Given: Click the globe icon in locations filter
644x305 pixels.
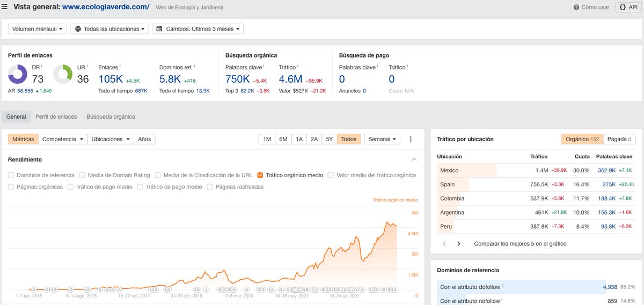Looking at the screenshot, I should coord(78,29).
